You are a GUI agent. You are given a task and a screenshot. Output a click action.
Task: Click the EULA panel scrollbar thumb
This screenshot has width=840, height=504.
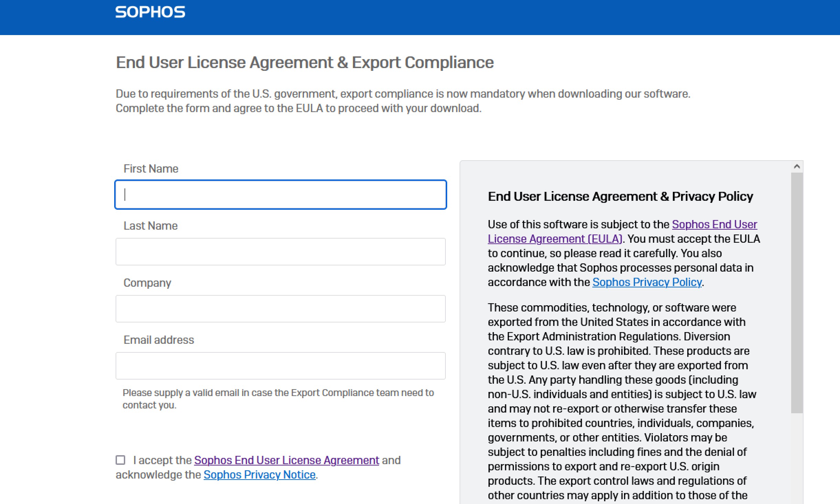click(x=797, y=293)
